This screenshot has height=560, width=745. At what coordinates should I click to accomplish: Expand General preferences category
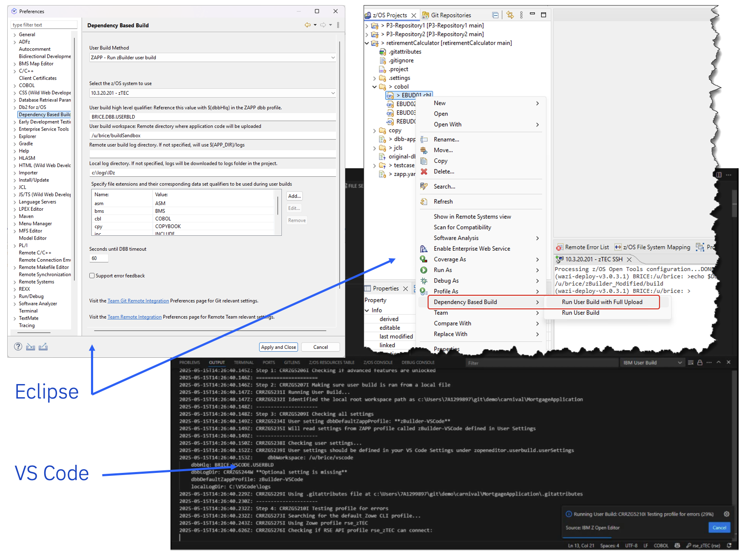[14, 35]
